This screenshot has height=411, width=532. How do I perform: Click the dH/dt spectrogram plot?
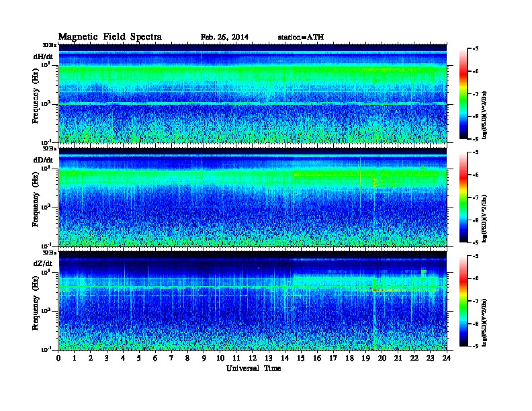253,93
